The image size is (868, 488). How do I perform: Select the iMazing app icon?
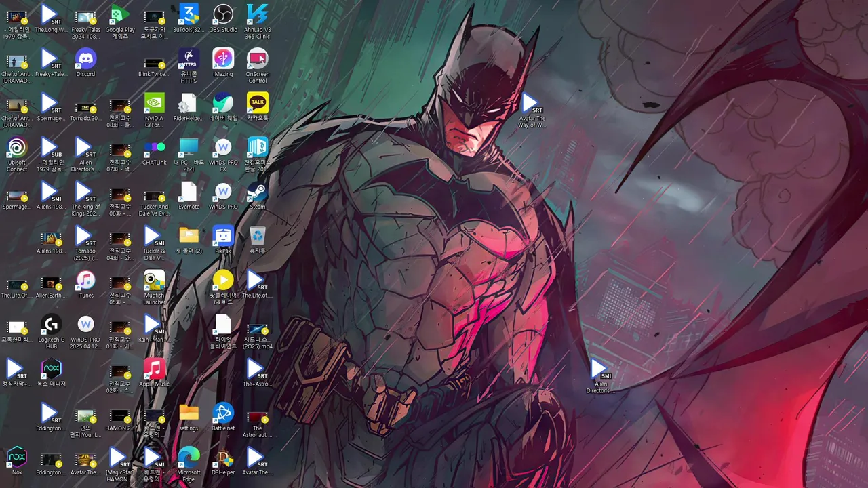223,63
